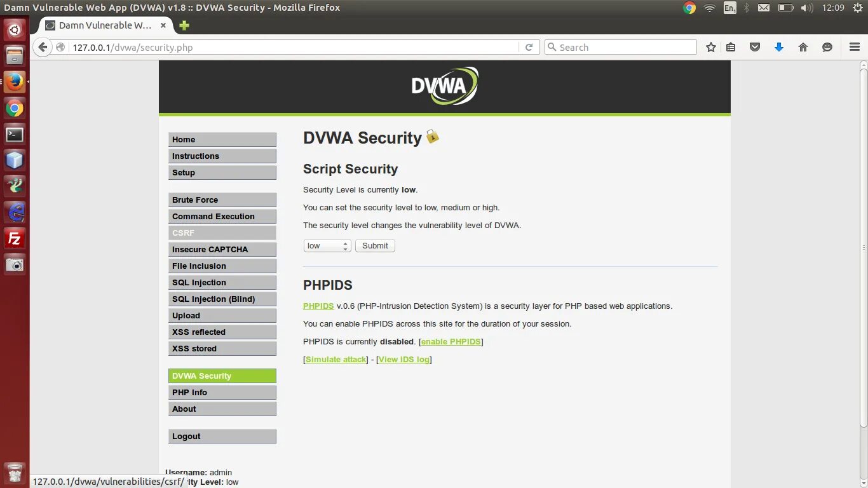Open the Instructions menu item
Image resolution: width=868 pixels, height=488 pixels.
tap(222, 156)
